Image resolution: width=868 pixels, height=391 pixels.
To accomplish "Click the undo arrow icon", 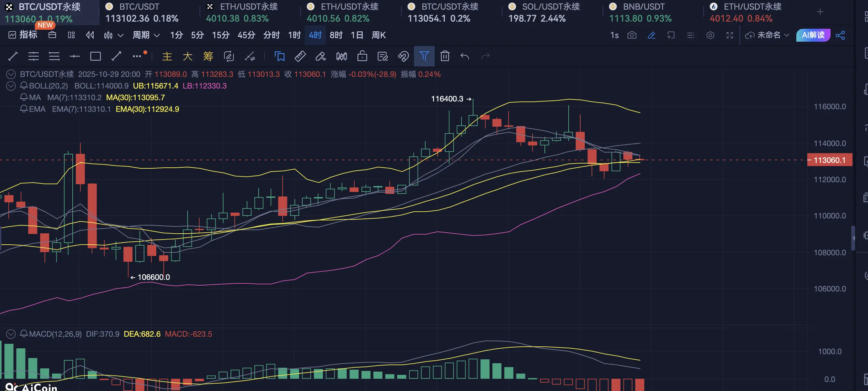I will 465,56.
